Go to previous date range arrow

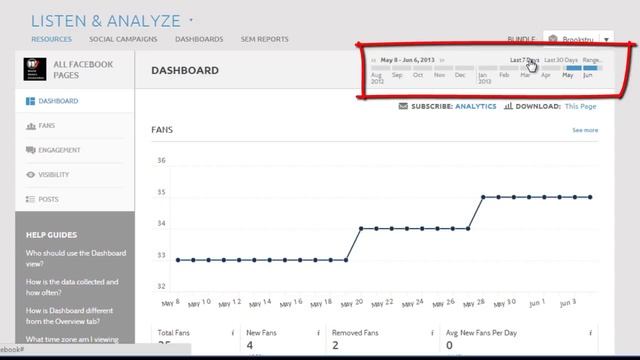(x=373, y=60)
